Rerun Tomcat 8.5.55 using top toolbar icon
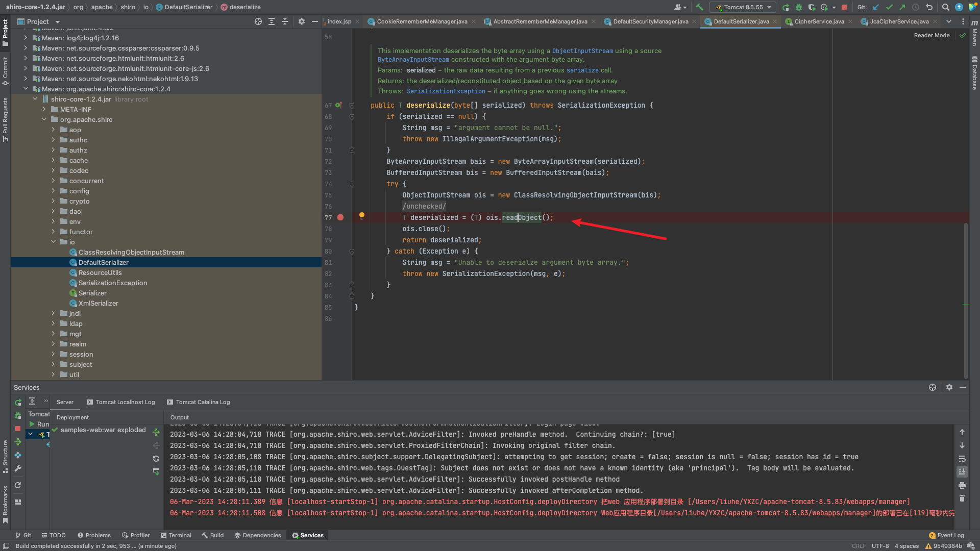The height and width of the screenshot is (551, 980). 786,7
